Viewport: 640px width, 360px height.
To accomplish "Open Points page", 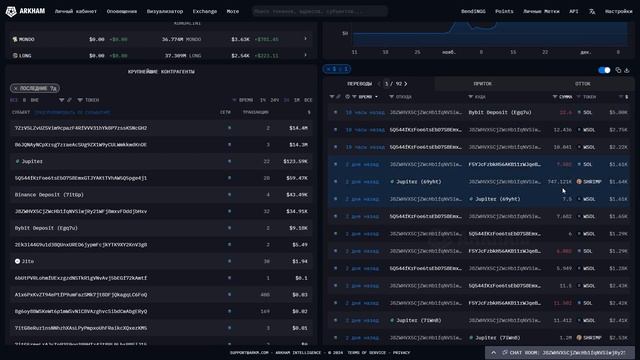I will coord(504,11).
